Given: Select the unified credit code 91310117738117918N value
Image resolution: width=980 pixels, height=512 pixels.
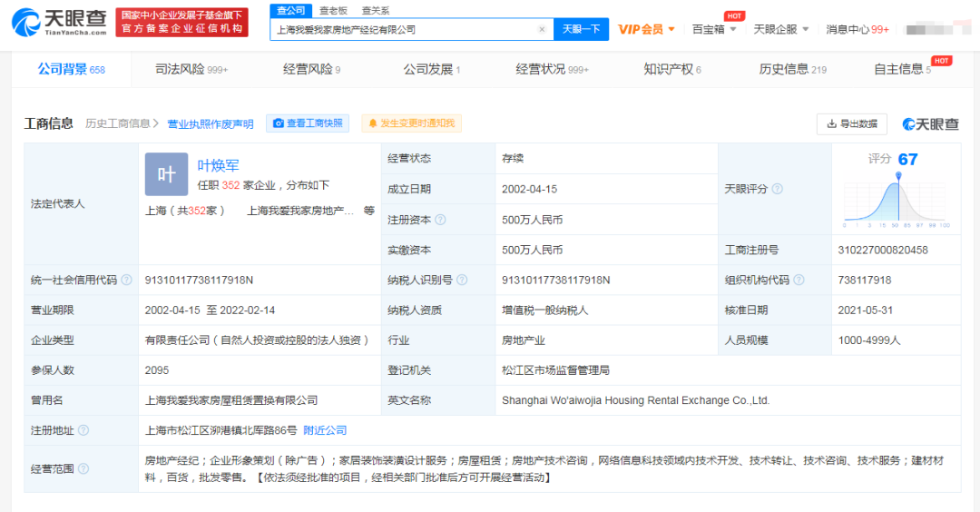Looking at the screenshot, I should 199,281.
